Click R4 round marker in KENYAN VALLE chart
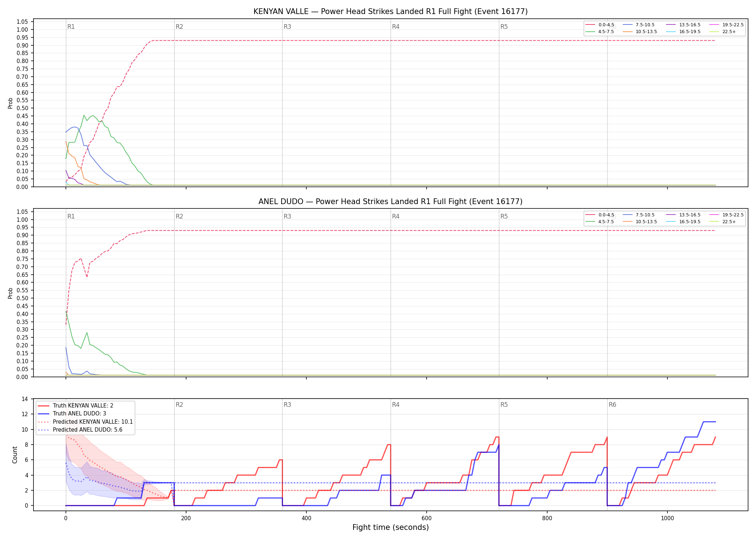 [x=396, y=27]
